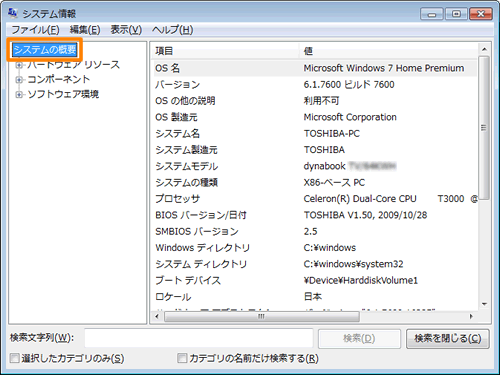Click the horizontal scrollbar left arrow

point(157,316)
